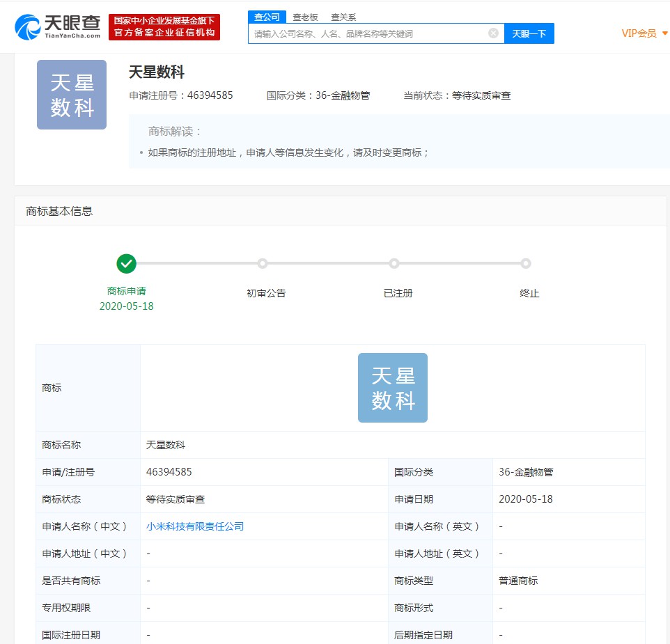Click 商标类型 value 普通商标

point(518,581)
